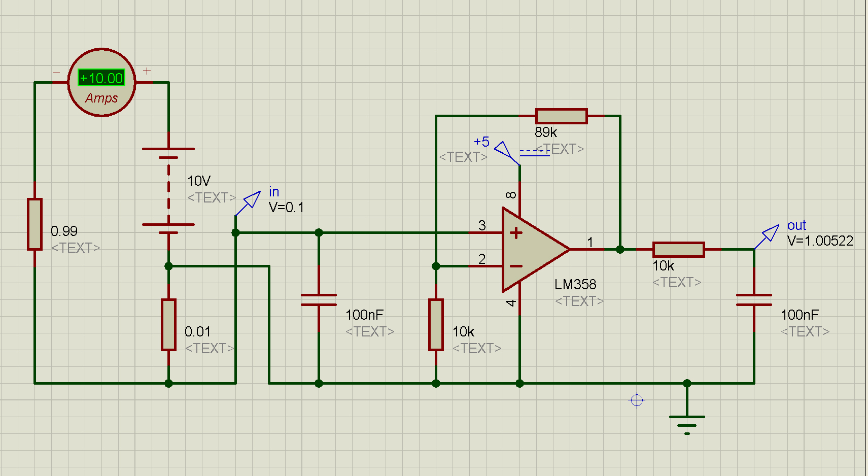Click the '10k' label under output resistor
Viewport: 868px width, 476px height.
[663, 266]
